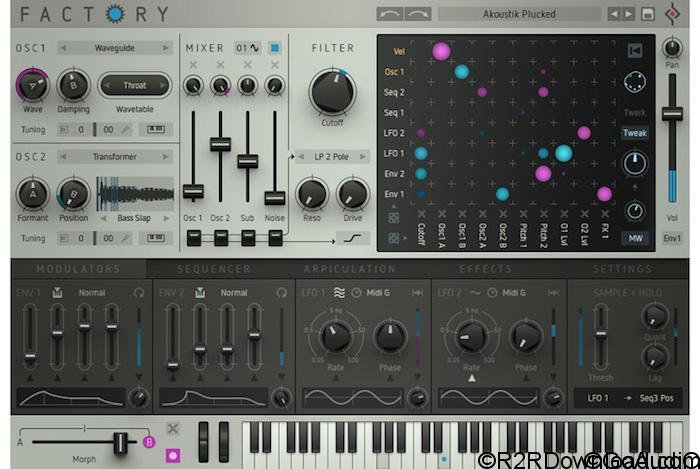Load previous preset with left arrow
700x469 pixels.
pos(614,14)
